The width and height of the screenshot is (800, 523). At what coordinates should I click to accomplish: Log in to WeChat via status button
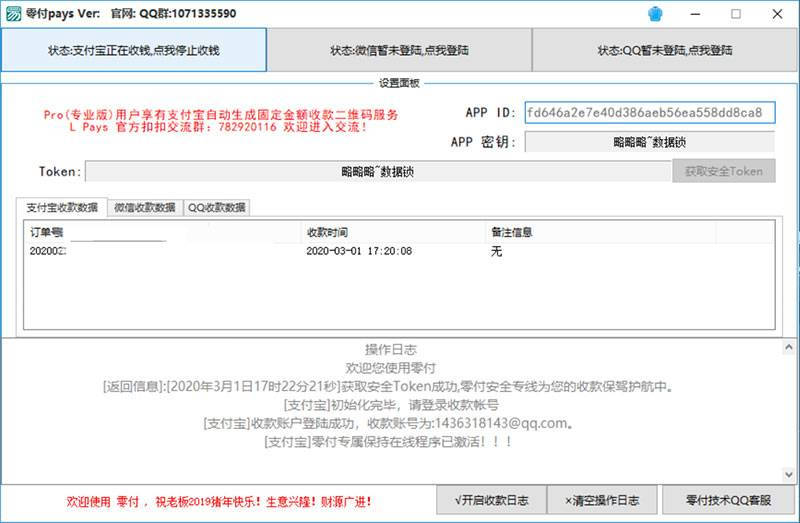399,50
